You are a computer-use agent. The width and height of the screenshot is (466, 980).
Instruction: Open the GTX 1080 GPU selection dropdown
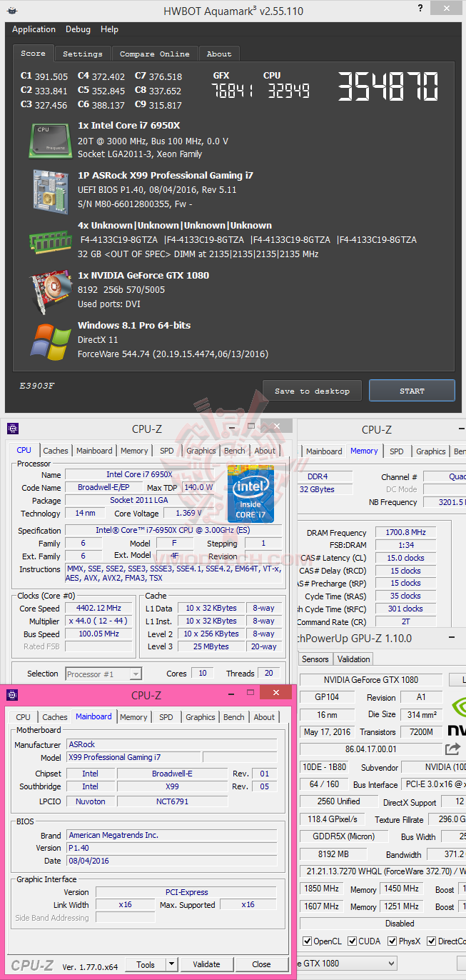pos(392,963)
